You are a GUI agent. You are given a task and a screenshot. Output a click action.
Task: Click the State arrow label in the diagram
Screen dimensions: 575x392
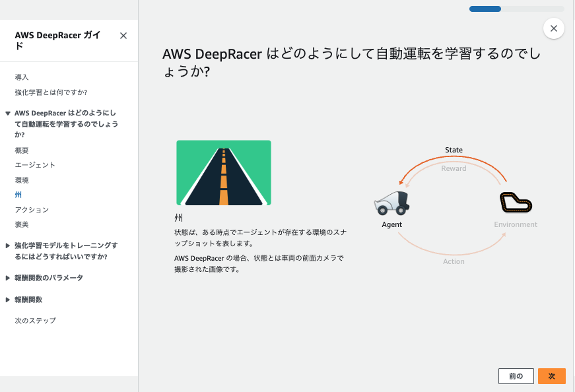(x=454, y=150)
